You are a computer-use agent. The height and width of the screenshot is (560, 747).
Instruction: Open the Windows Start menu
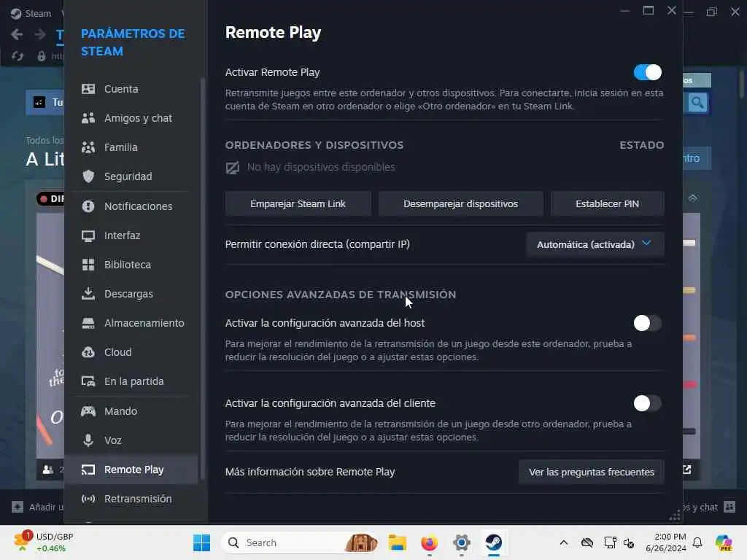coord(201,542)
